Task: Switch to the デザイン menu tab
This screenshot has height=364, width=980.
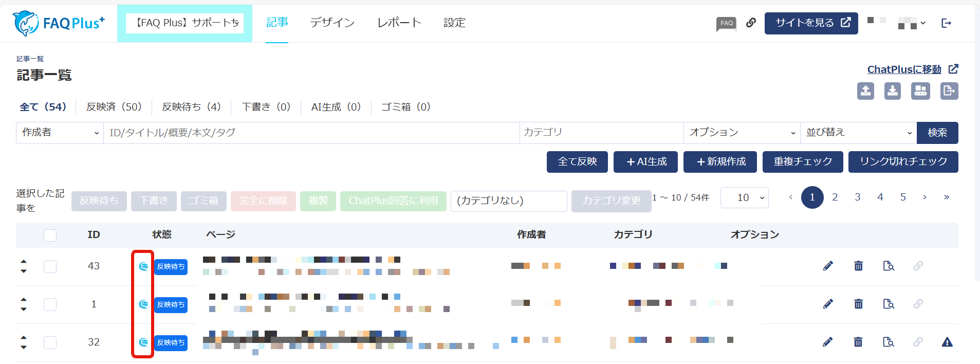Action: tap(332, 23)
